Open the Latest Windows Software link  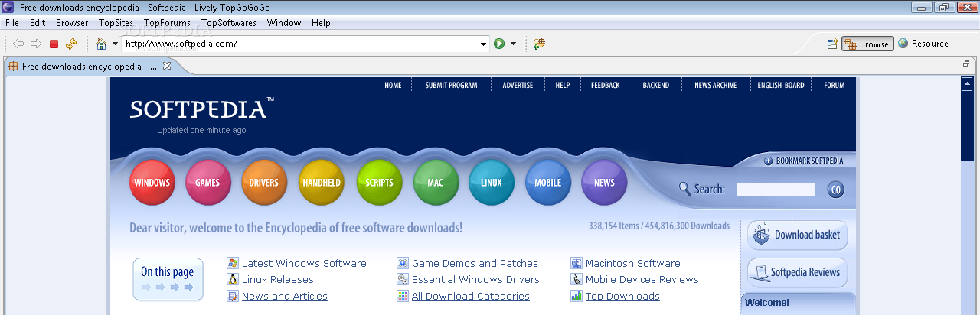tap(304, 264)
